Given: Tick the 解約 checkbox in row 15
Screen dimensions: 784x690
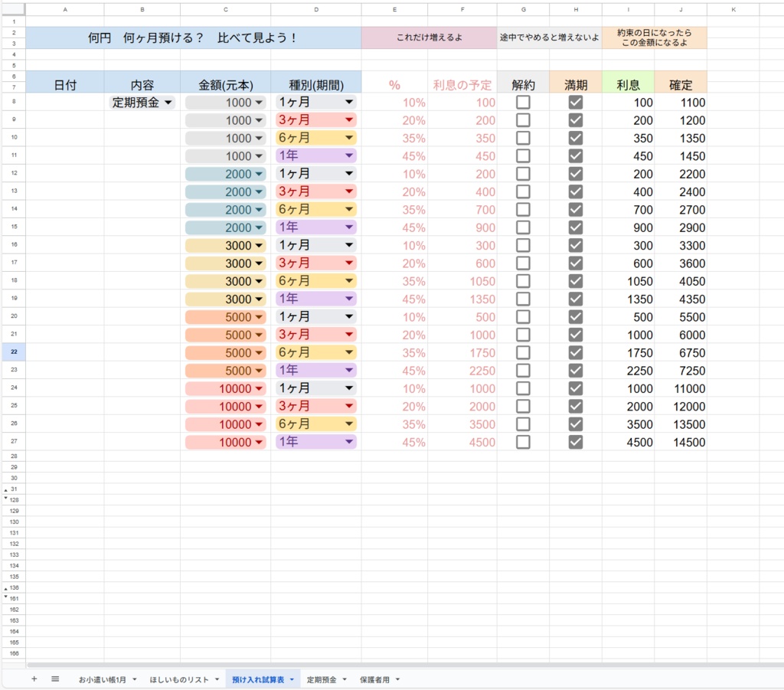Looking at the screenshot, I should (524, 227).
